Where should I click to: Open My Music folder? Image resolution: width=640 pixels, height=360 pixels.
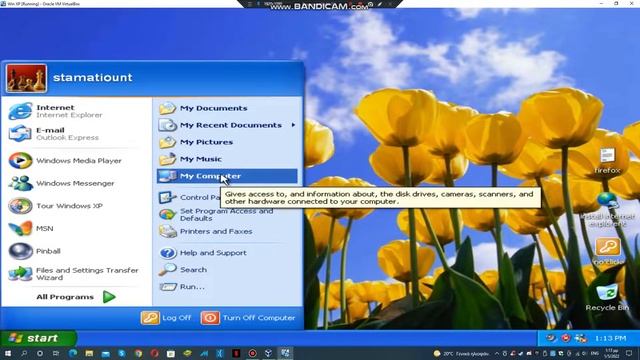[190, 159]
